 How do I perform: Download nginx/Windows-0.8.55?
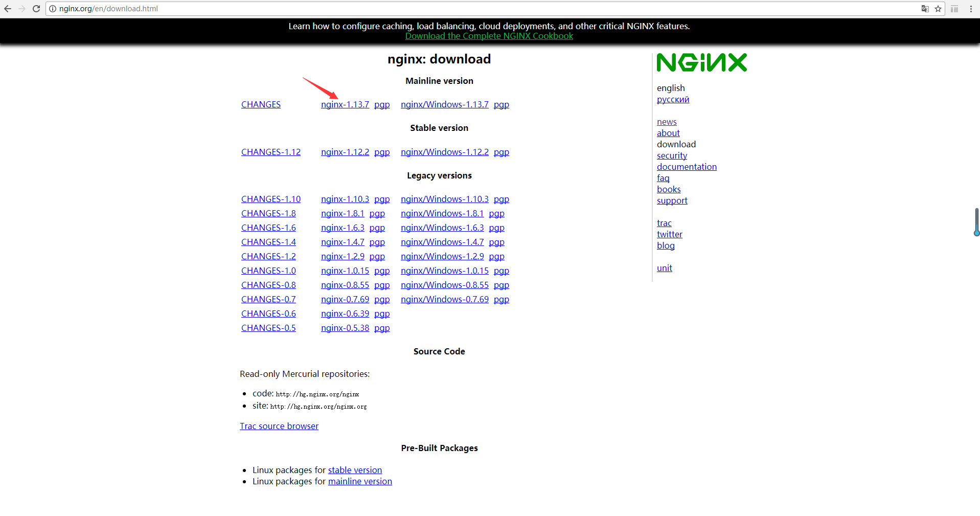445,285
